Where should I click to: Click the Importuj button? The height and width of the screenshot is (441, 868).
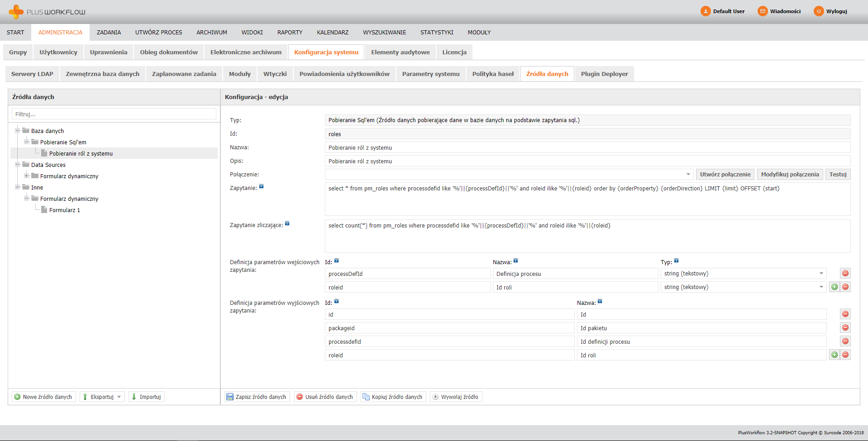tap(146, 397)
